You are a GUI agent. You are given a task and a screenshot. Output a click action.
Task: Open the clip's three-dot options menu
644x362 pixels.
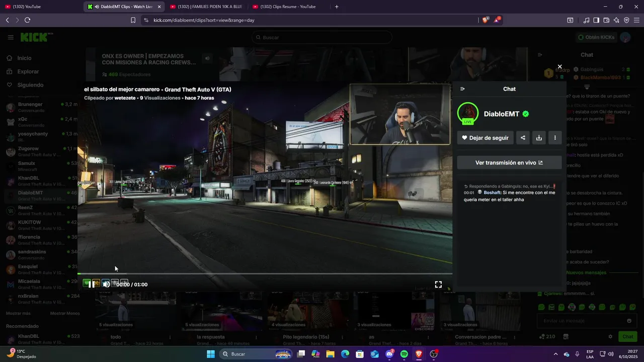(x=555, y=138)
